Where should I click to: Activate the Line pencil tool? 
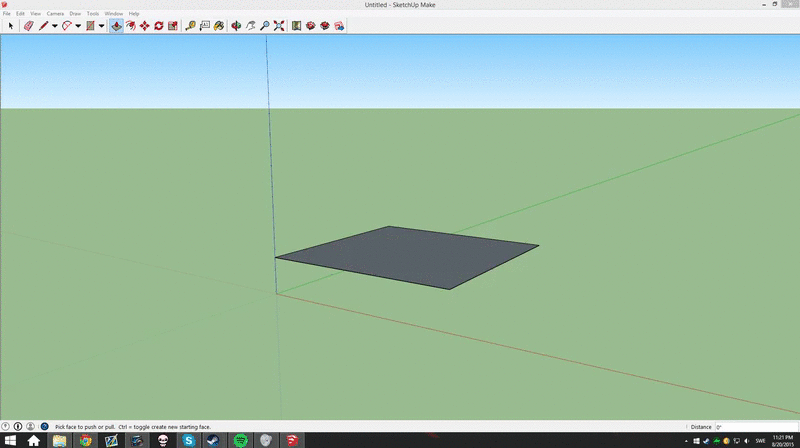click(43, 26)
